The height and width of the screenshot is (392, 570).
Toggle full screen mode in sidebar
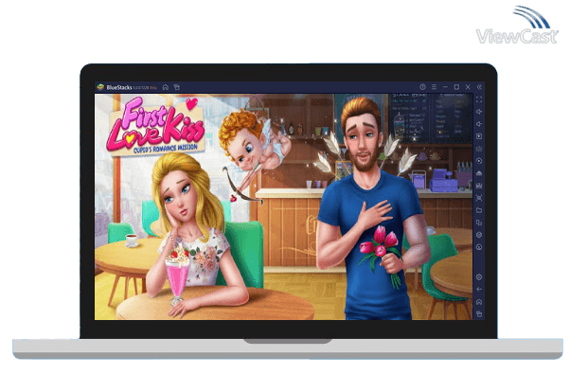pos(479,99)
